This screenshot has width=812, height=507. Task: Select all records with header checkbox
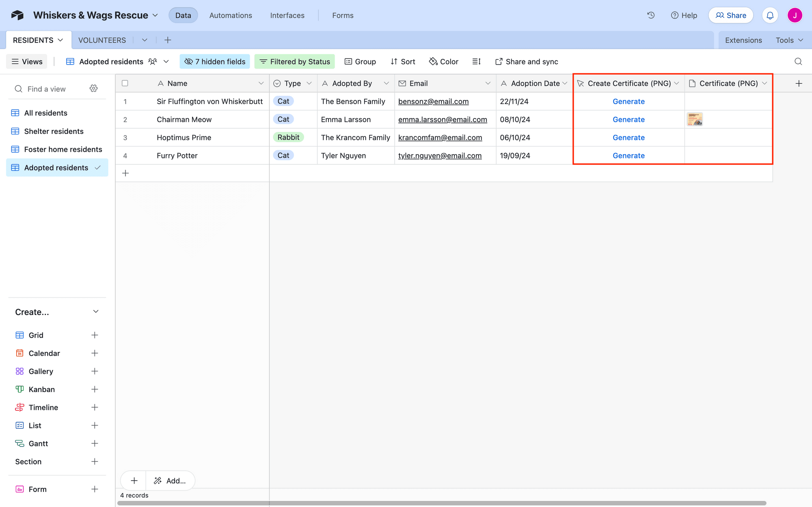click(x=125, y=83)
